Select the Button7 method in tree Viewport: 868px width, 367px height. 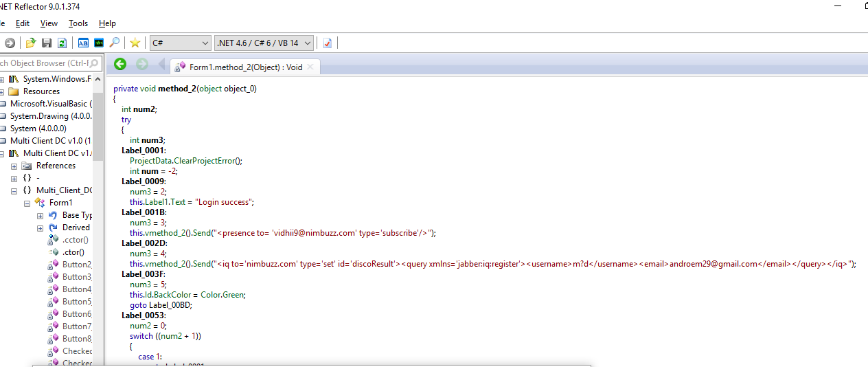coord(76,326)
